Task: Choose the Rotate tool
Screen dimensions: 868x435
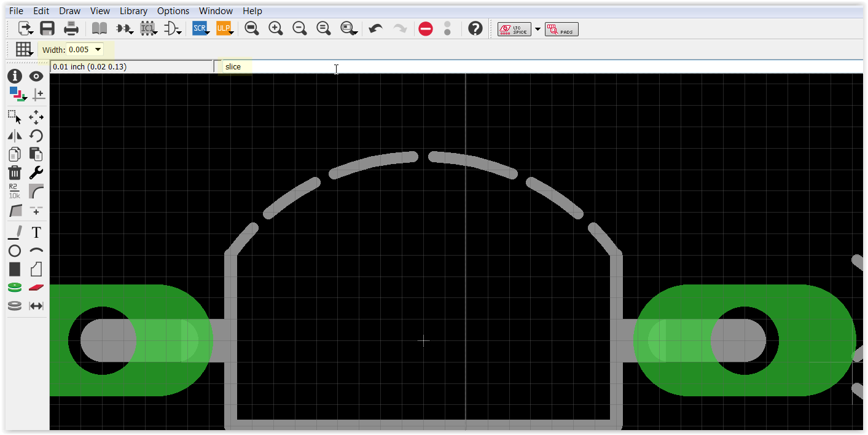Action: [x=36, y=135]
